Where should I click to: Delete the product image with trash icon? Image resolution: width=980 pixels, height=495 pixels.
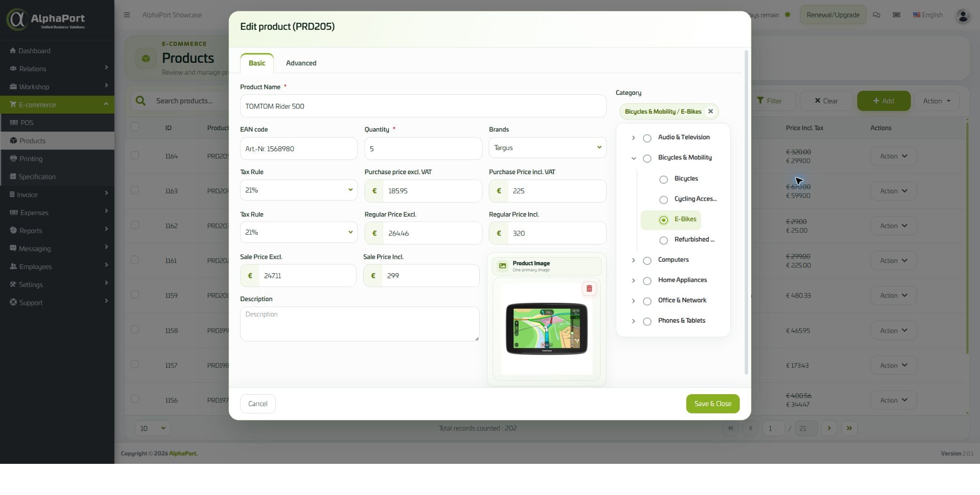point(589,289)
